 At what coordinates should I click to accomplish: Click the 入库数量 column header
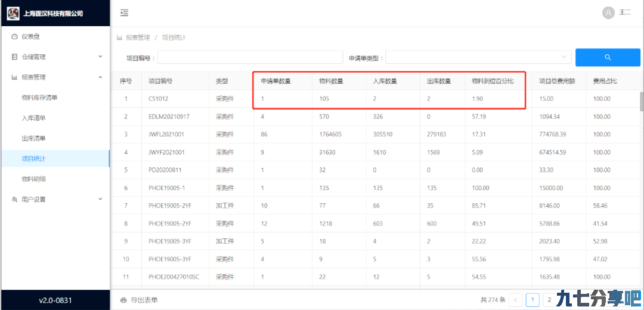(x=385, y=81)
